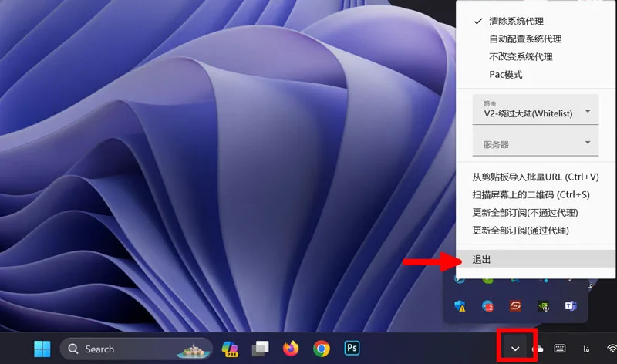Switch to Pac模式
This screenshot has height=364, width=617.
(505, 74)
